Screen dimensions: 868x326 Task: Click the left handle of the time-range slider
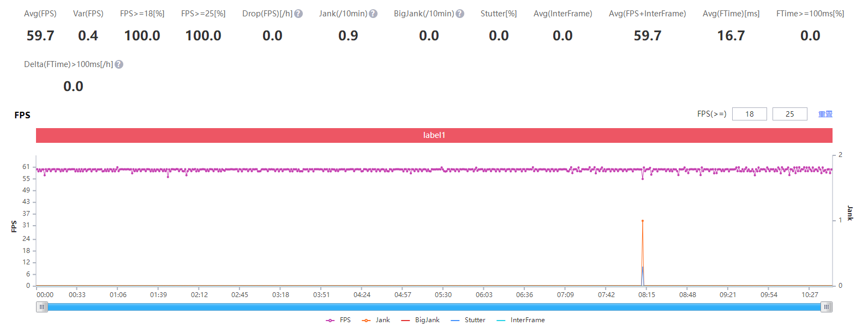coord(42,307)
